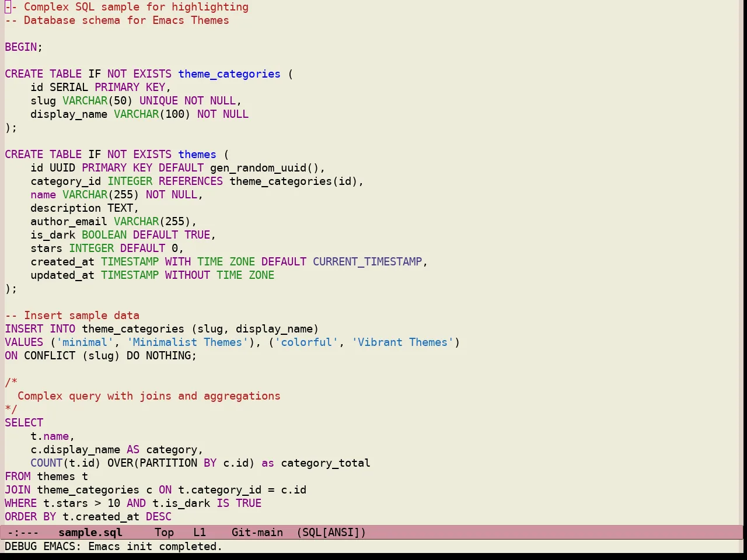This screenshot has height=560, width=747.
Task: Click t.name in the select list
Action: point(50,436)
